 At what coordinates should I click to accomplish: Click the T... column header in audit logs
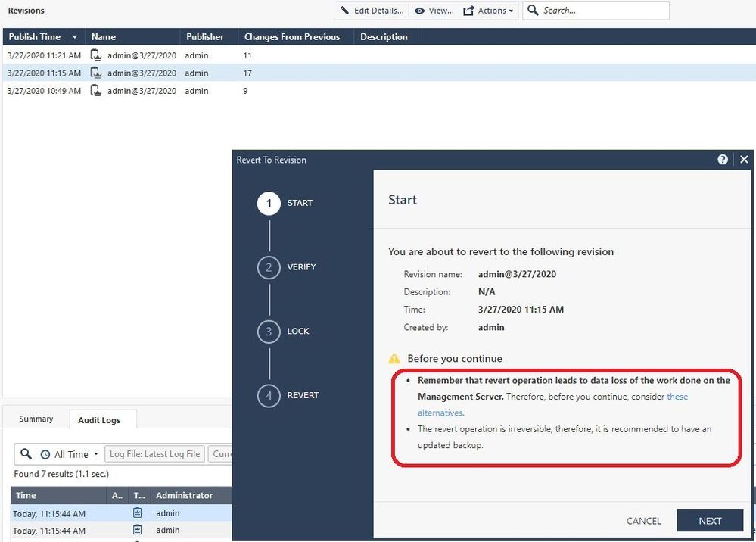(139, 495)
